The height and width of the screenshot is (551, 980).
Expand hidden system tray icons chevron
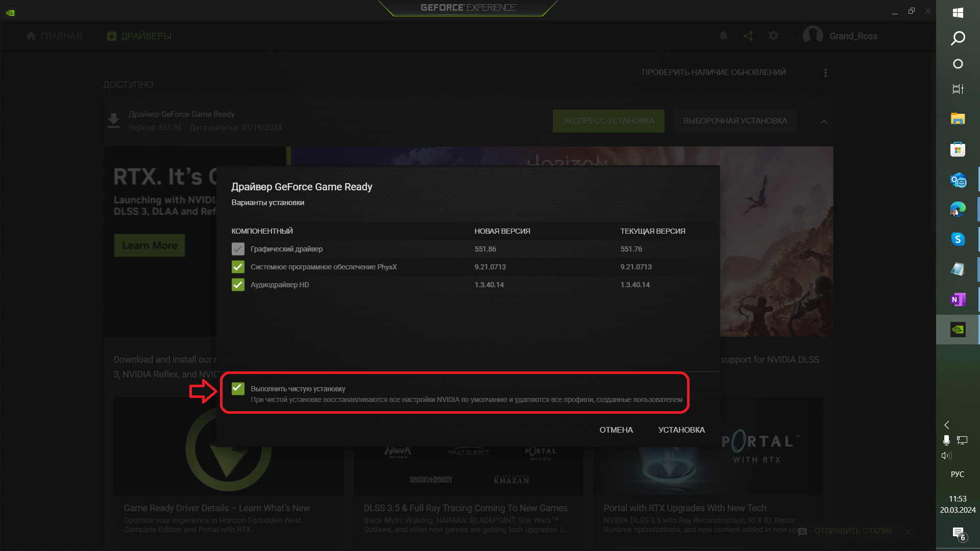947,425
